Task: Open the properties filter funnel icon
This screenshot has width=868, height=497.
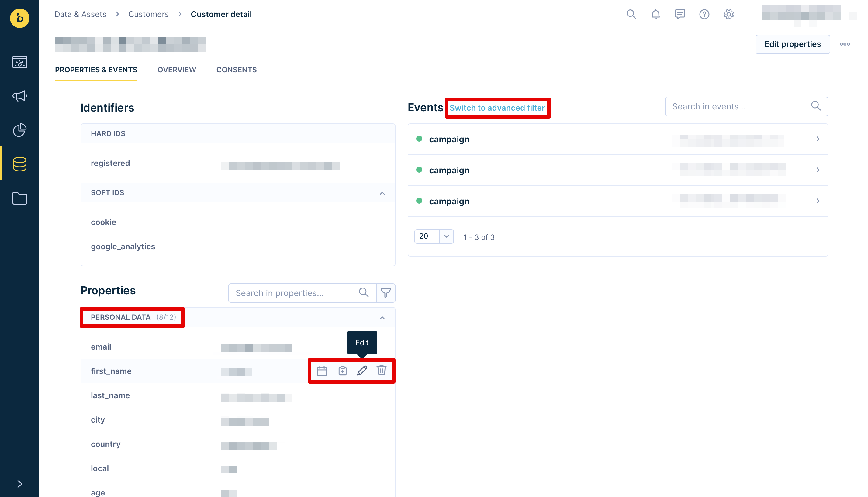Action: click(386, 293)
